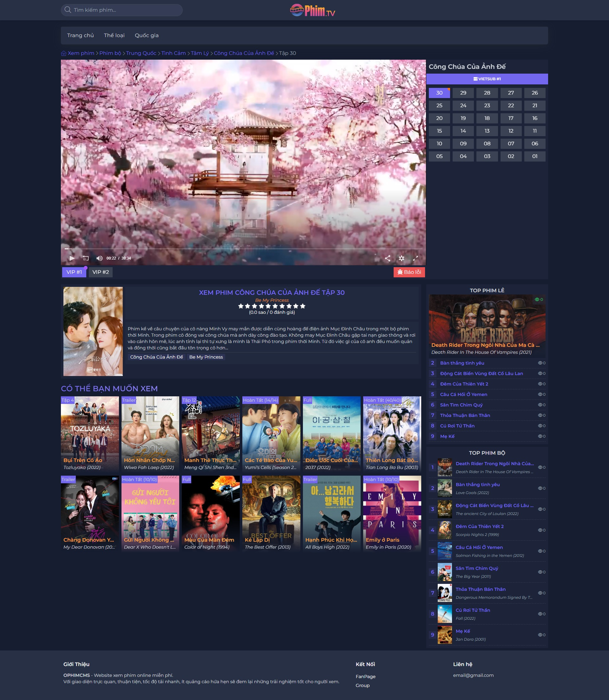Click Scorpio Nights 2 thumbnail icon

pyautogui.click(x=444, y=530)
